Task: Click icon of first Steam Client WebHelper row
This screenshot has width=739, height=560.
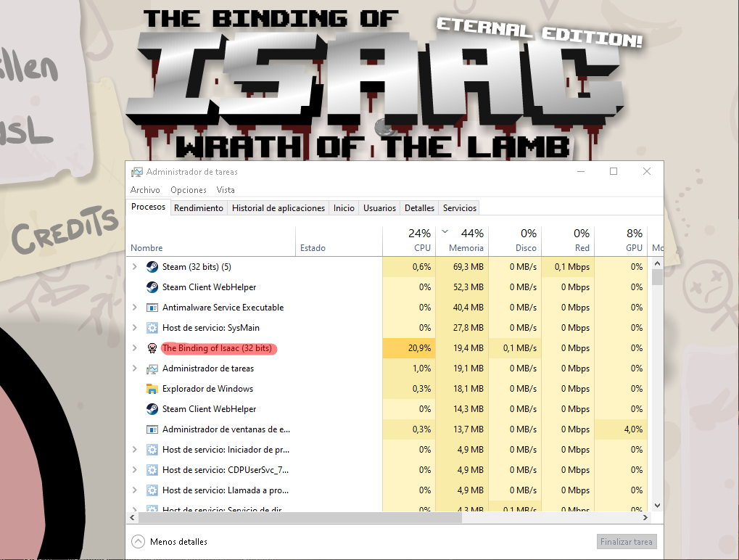Action: pos(152,287)
